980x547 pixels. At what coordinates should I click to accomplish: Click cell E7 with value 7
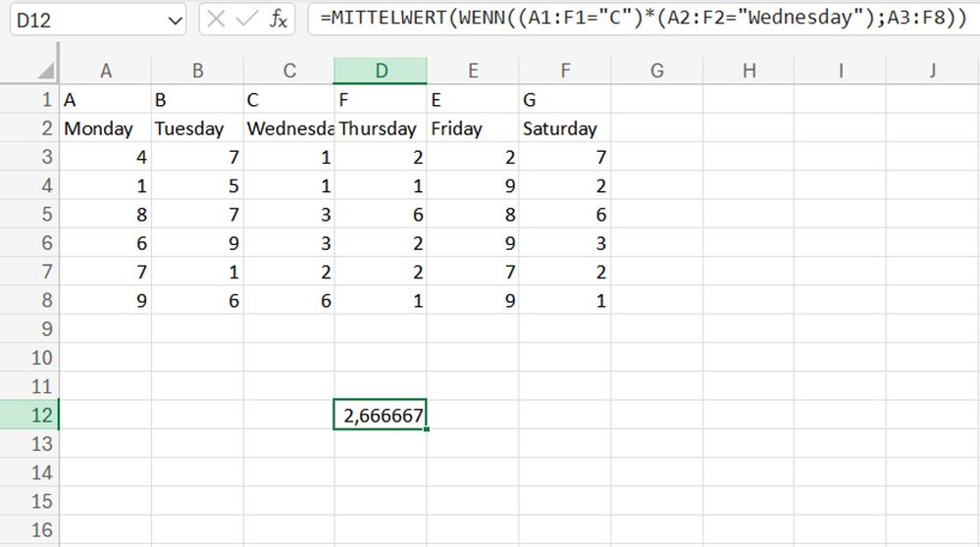473,272
